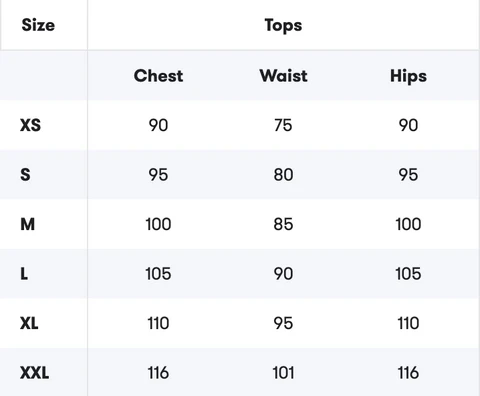Select the Waist column heading
The image size is (480, 396).
tap(283, 76)
